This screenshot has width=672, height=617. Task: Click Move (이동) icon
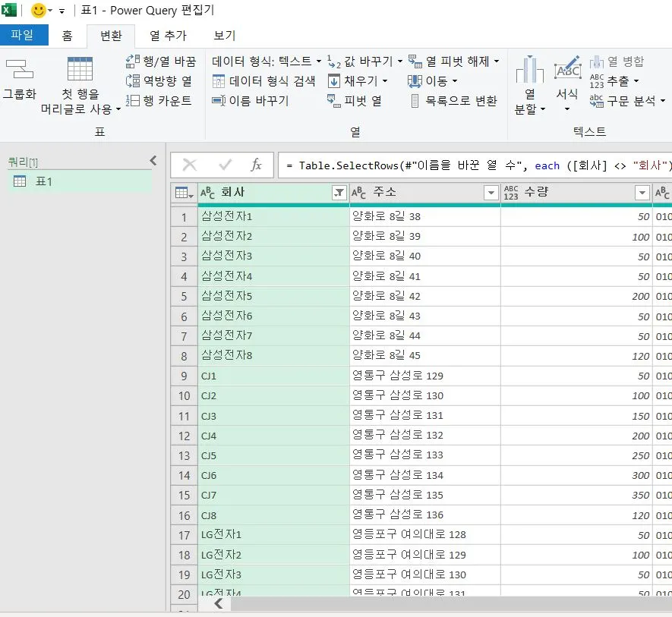click(415, 81)
